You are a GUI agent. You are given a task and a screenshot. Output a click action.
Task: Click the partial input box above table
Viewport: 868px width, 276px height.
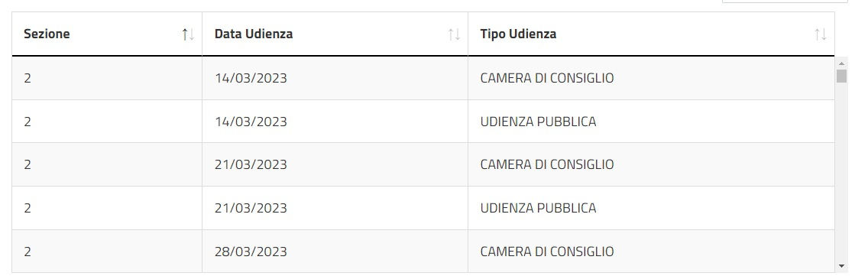pyautogui.click(x=785, y=2)
